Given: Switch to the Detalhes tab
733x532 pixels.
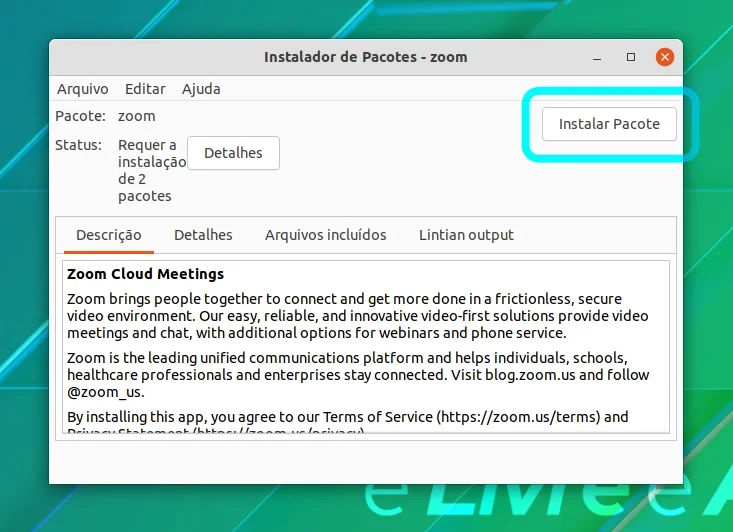Looking at the screenshot, I should tap(203, 235).
